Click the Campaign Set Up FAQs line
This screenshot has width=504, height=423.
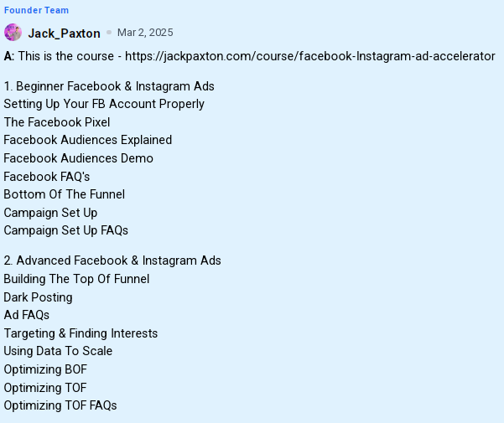66,230
